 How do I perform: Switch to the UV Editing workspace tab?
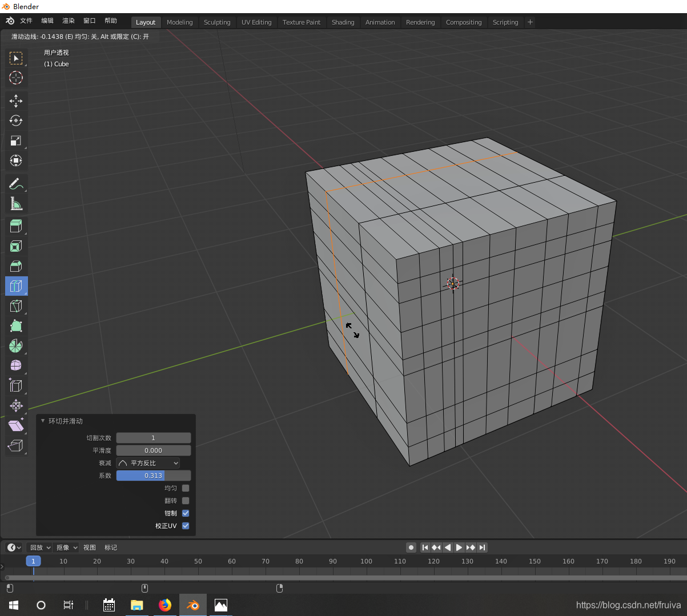coord(256,22)
